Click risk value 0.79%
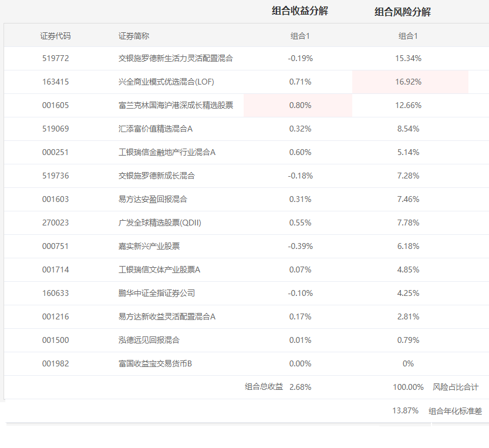Image resolution: width=489 pixels, height=448 pixels. [408, 340]
